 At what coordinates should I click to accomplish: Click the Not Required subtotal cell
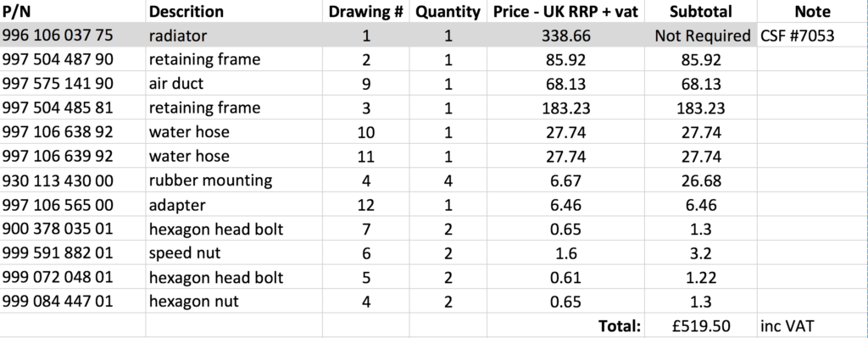(x=700, y=36)
